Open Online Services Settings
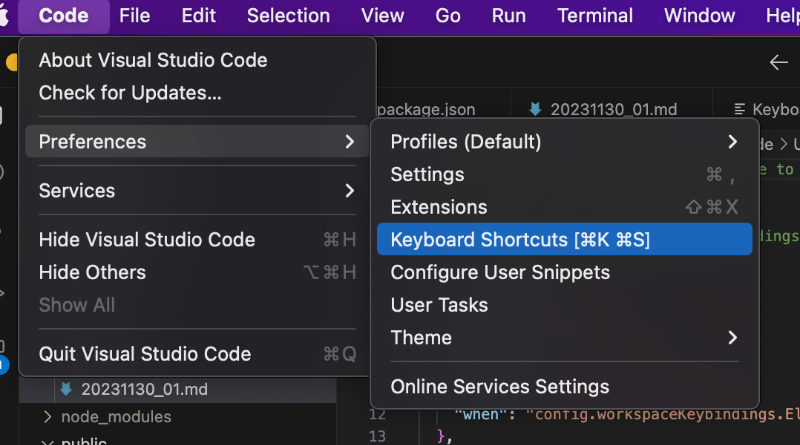800x445 pixels. [x=499, y=386]
